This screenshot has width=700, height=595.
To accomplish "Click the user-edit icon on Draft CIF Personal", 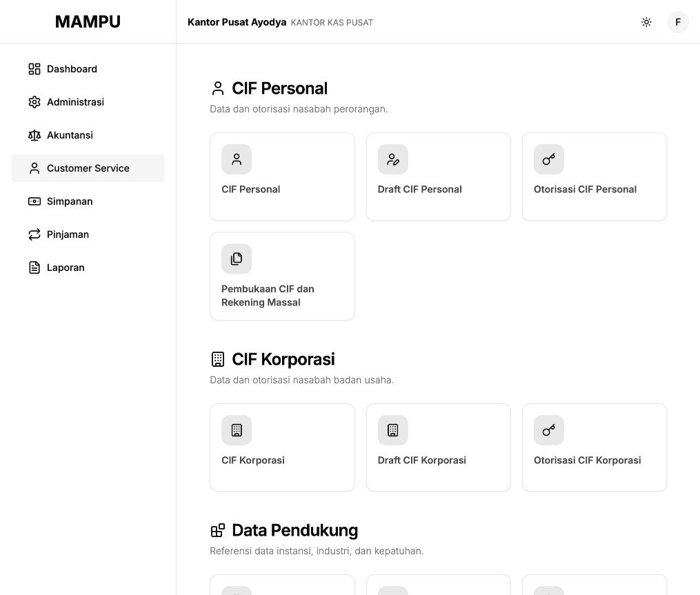I will (x=393, y=159).
